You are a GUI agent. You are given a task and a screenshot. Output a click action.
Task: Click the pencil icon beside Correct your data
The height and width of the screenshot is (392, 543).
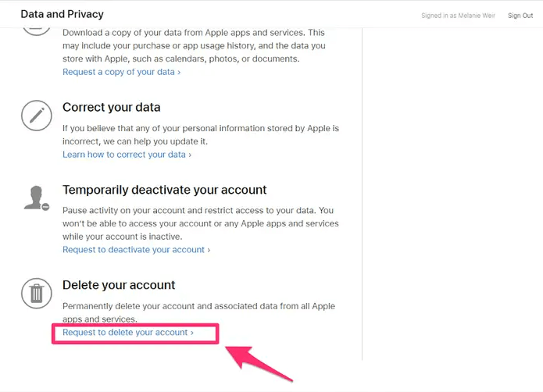(37, 116)
